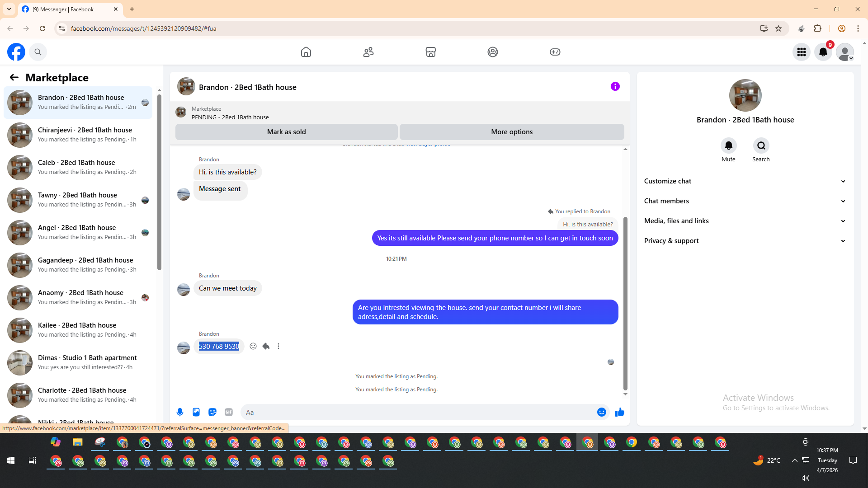Go to the Home feed icon
The width and height of the screenshot is (868, 488).
306,52
